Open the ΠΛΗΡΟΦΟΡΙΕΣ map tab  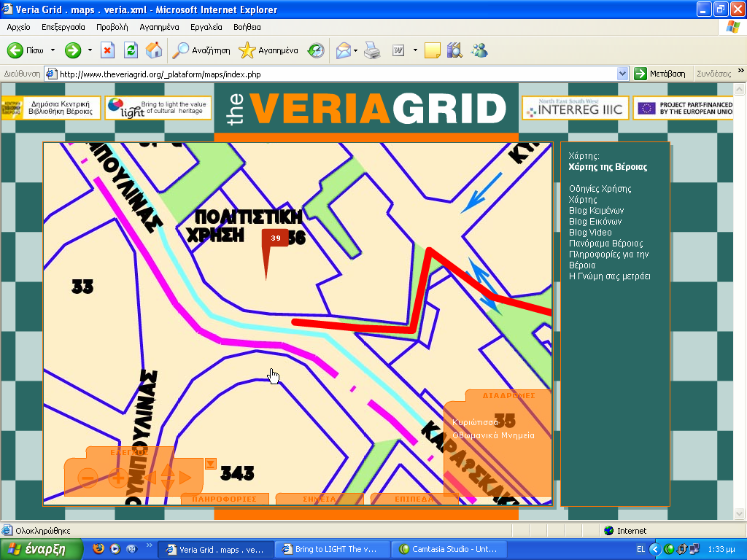point(225,499)
